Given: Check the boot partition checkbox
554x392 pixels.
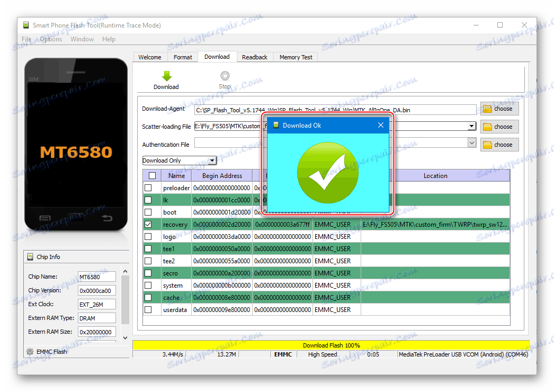Looking at the screenshot, I should [x=148, y=212].
